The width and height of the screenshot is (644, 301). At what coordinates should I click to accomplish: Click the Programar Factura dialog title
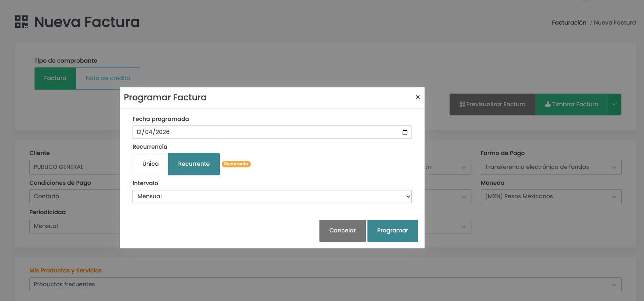[165, 98]
